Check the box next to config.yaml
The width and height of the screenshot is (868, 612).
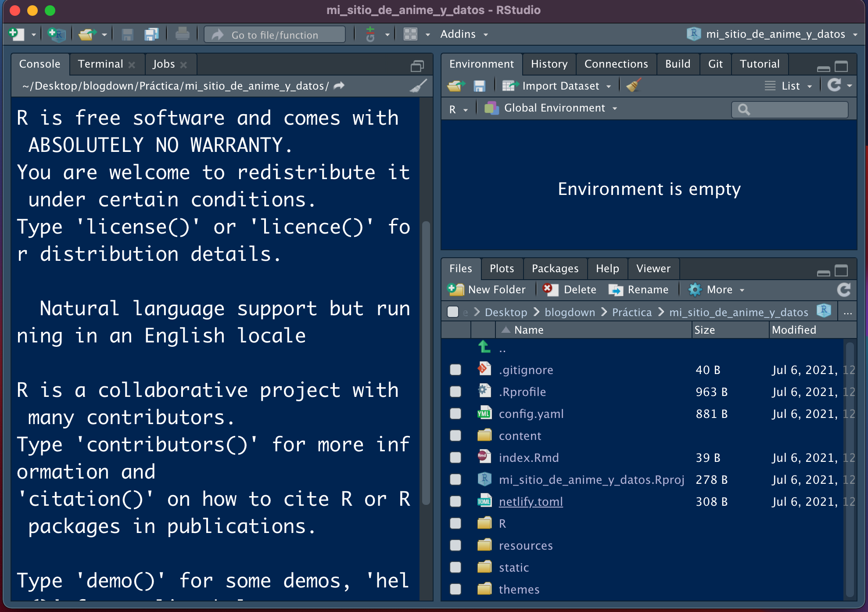coord(456,414)
